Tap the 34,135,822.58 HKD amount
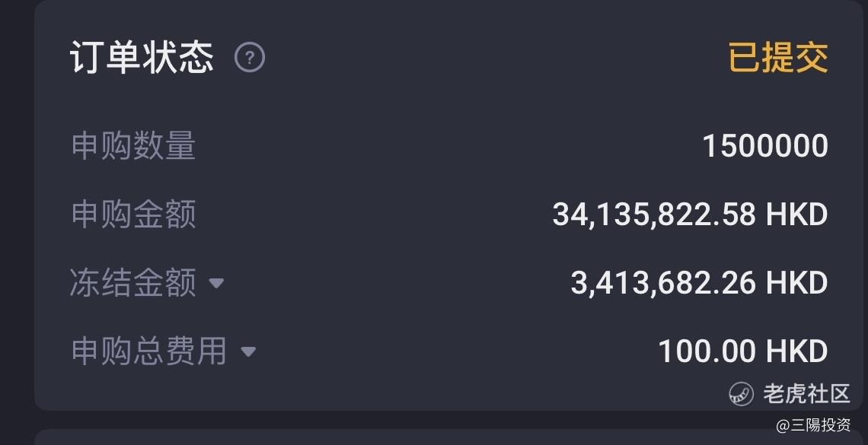Viewport: 868px width, 445px height. click(x=691, y=215)
